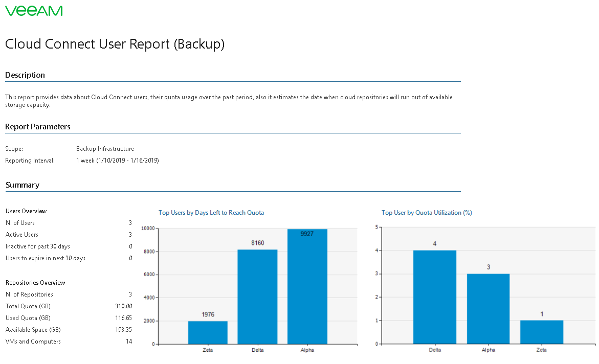This screenshot has width=599, height=364.
Task: Click the Zeta bar in Days Left chart
Action: click(208, 333)
